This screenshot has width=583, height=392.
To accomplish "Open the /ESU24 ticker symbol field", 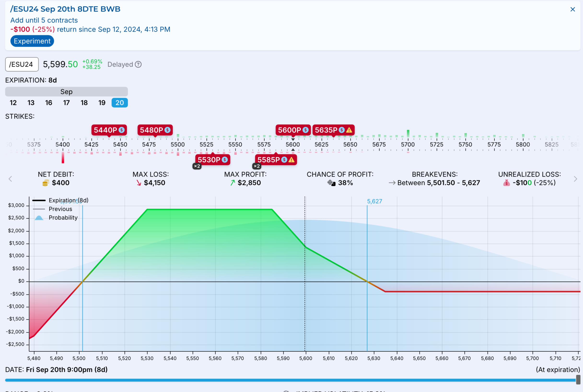I will 22,64.
